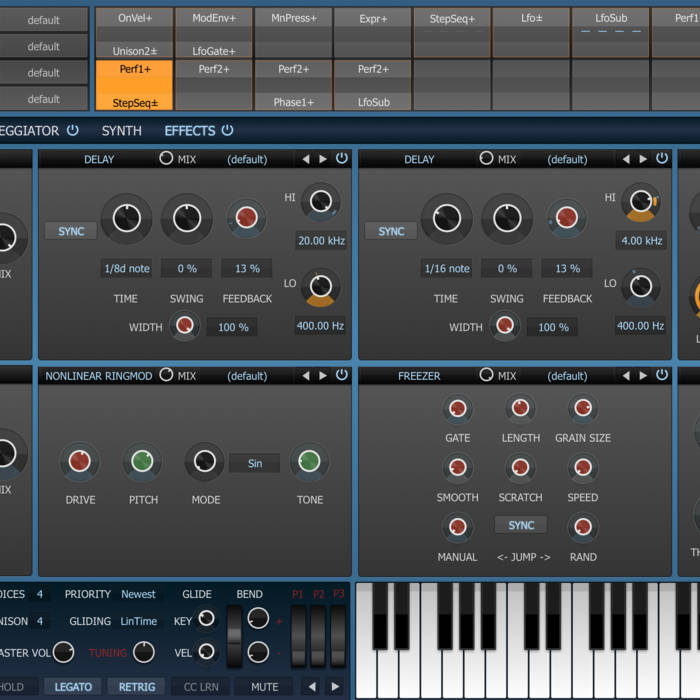Bypass the Nonlinear Ringmod with its power icon

pos(342,376)
